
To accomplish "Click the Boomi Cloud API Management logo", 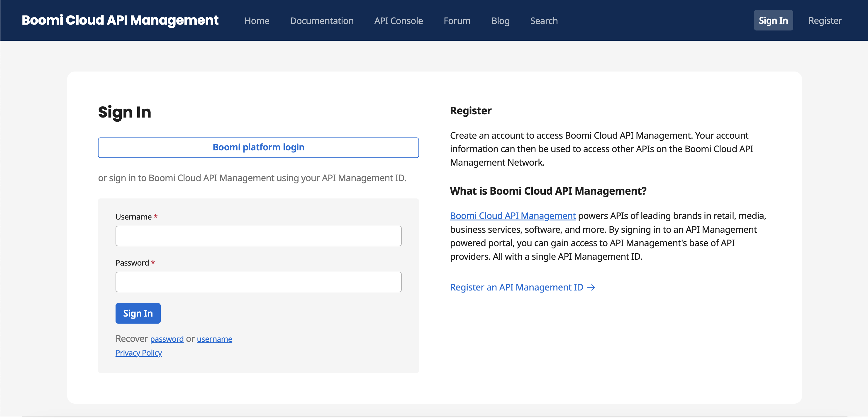I will 120,20.
